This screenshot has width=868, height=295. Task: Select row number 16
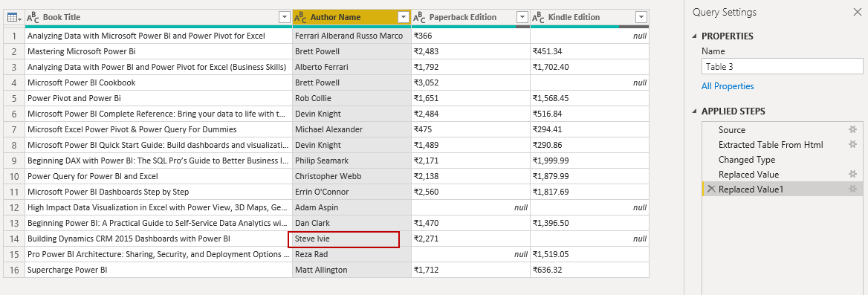(14, 270)
